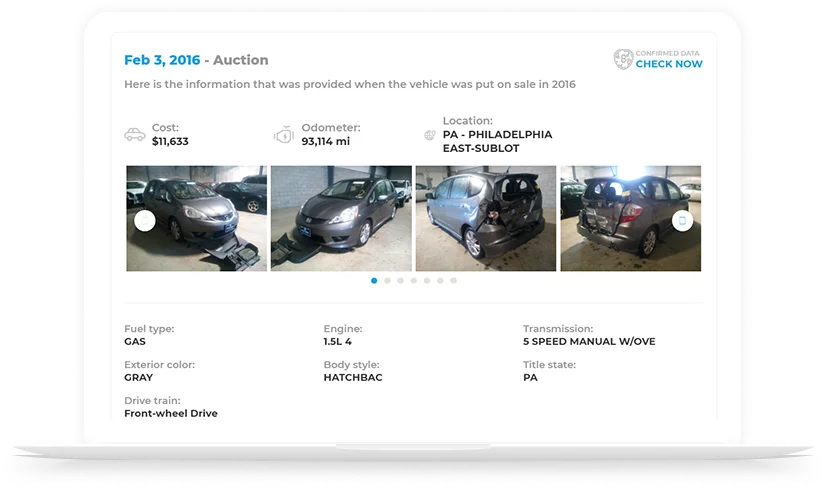Click the globe icon beside Location
The height and width of the screenshot is (486, 828).
point(430,135)
